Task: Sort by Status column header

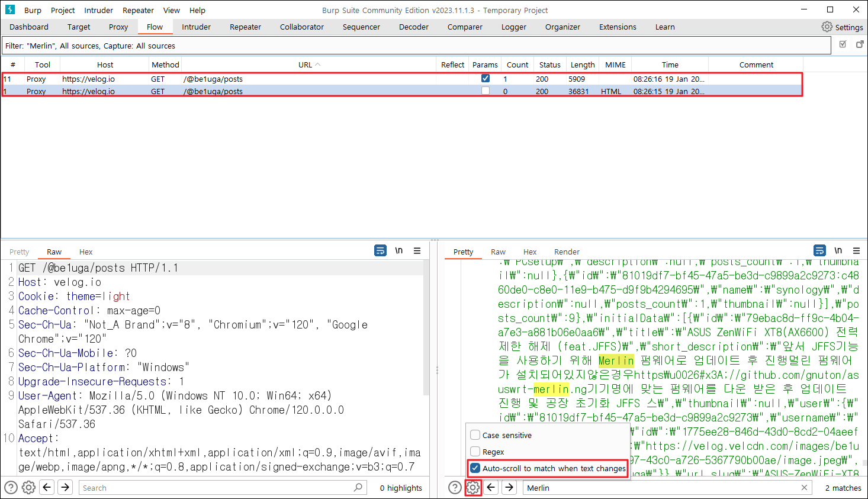Action: tap(549, 65)
